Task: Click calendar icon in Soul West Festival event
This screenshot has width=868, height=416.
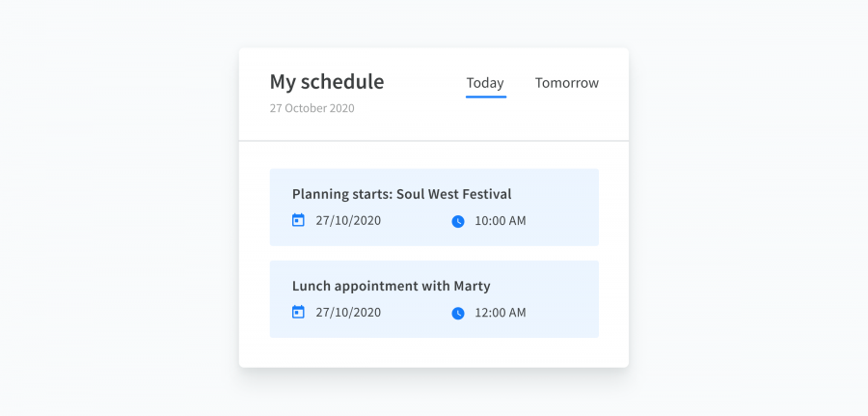Action: tap(298, 220)
